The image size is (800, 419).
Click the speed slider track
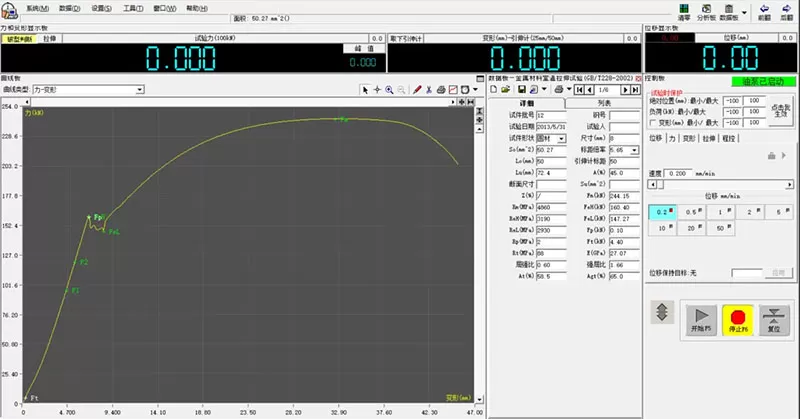tap(720, 184)
